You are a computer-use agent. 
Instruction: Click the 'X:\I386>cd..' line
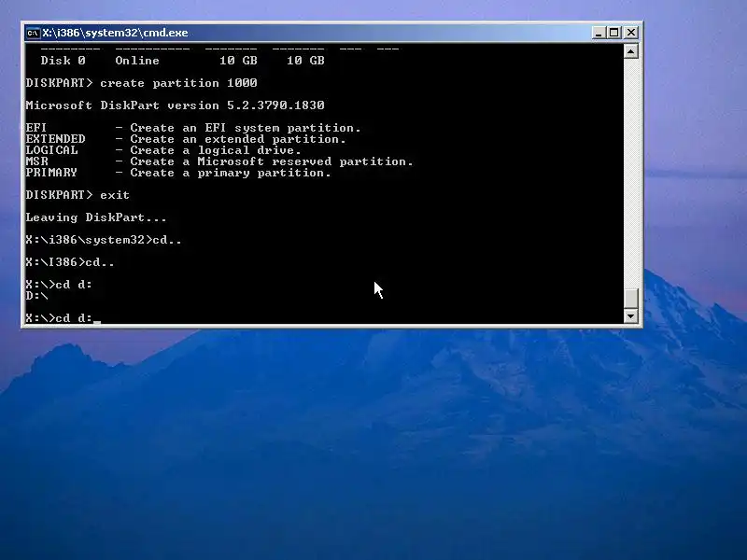tap(70, 262)
